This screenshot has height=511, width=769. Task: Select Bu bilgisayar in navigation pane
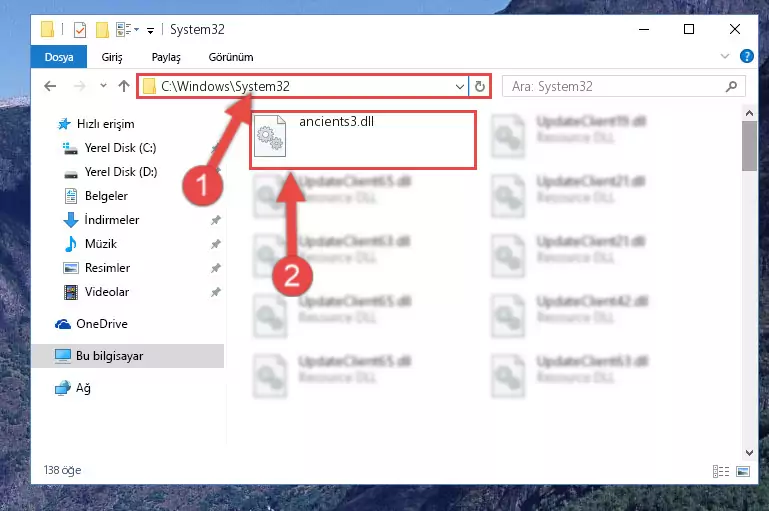click(128, 356)
